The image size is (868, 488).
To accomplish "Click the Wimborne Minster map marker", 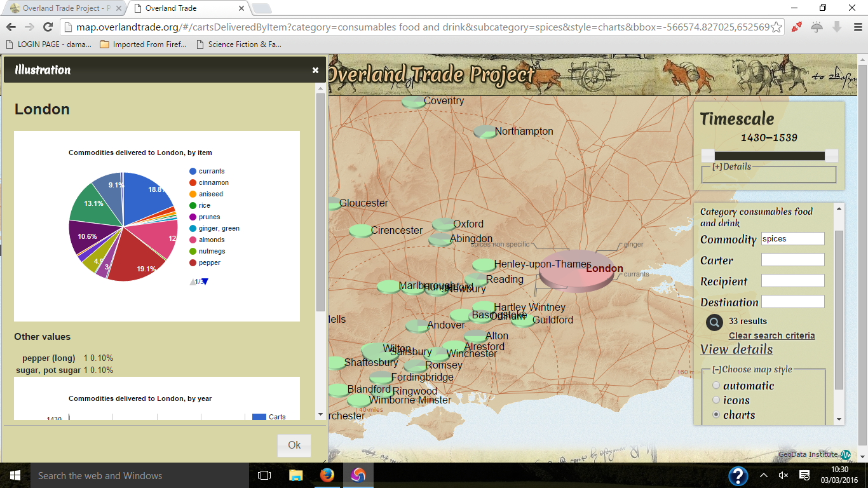I will pos(359,401).
